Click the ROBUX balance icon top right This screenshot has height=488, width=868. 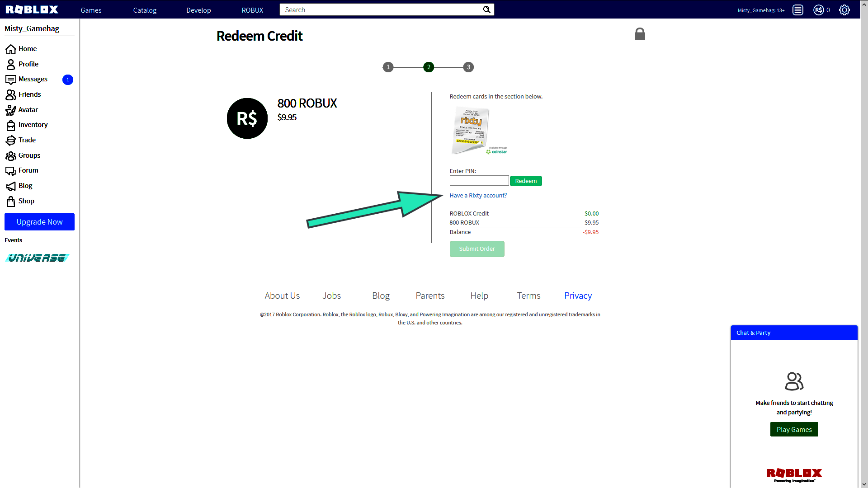(819, 9)
